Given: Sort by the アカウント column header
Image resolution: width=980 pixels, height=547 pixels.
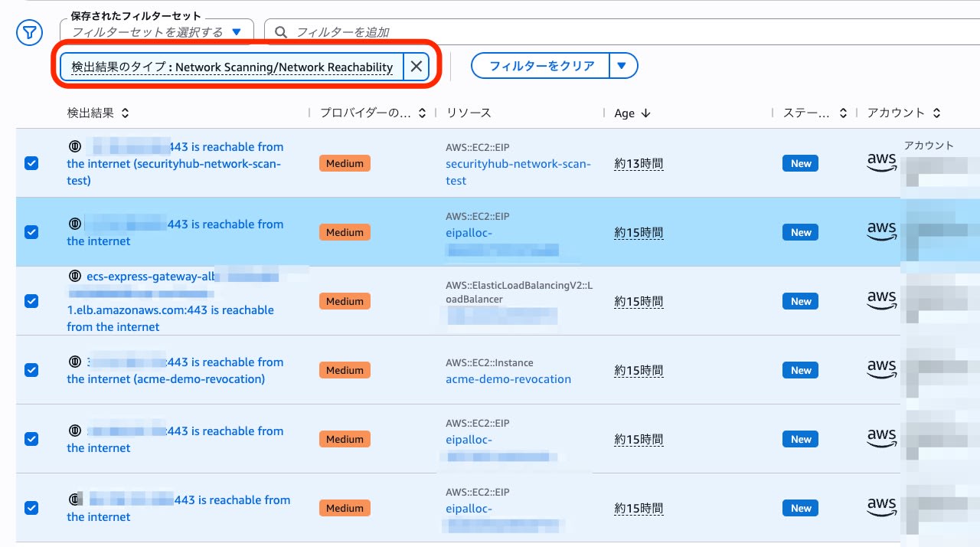Looking at the screenshot, I should click(903, 113).
